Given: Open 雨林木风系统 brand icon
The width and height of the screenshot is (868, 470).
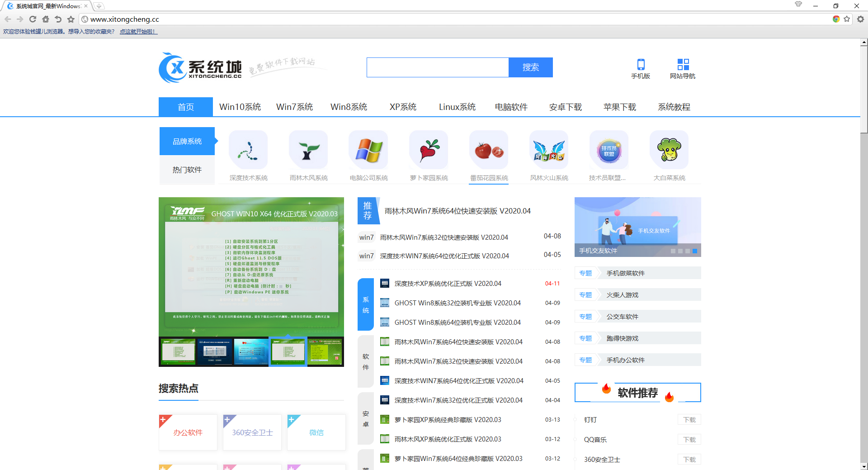Looking at the screenshot, I should (x=308, y=150).
